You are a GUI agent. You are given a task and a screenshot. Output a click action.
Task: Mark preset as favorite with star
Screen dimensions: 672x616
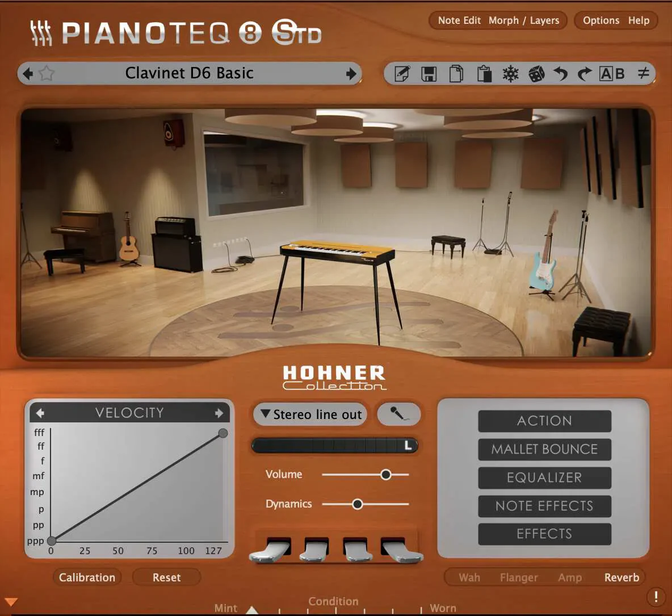[47, 73]
